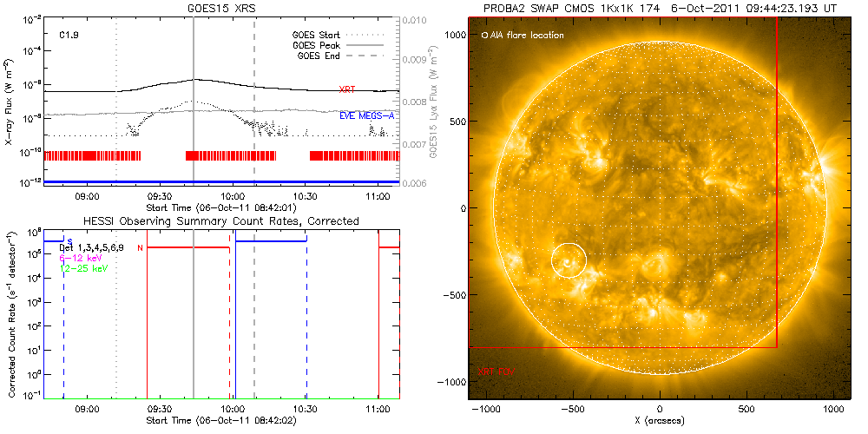The width and height of the screenshot is (868, 434).
Task: Click the HESSI Observing Summary Count Rates title
Action: [x=220, y=221]
